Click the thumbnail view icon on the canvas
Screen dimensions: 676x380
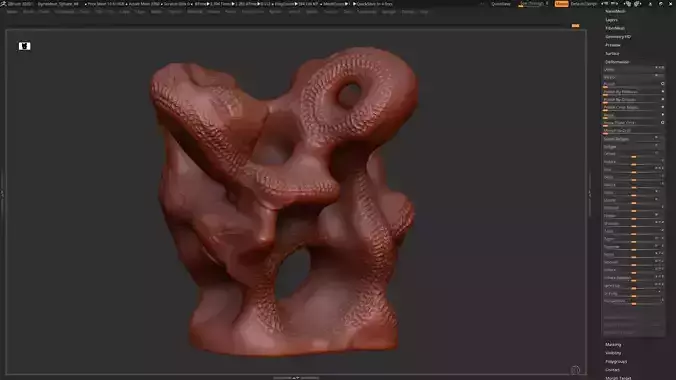coord(24,46)
